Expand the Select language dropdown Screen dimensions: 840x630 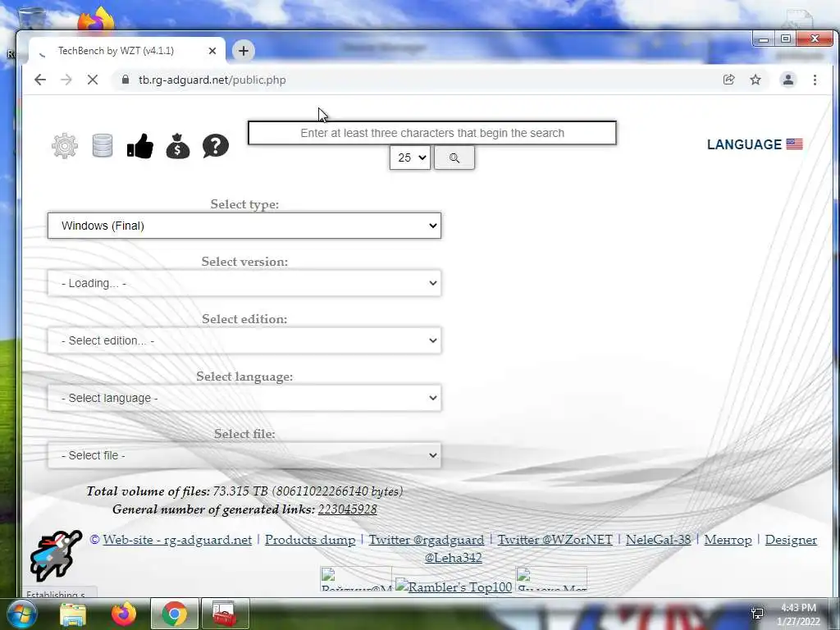[x=244, y=398]
